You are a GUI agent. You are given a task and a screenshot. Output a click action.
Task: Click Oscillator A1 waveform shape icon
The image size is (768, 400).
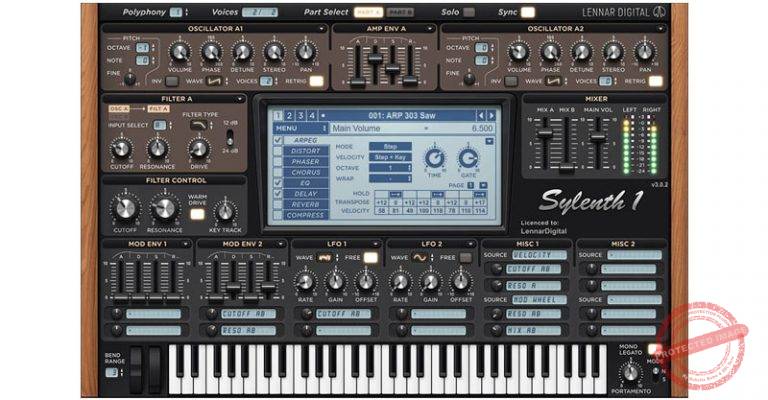pos(213,81)
